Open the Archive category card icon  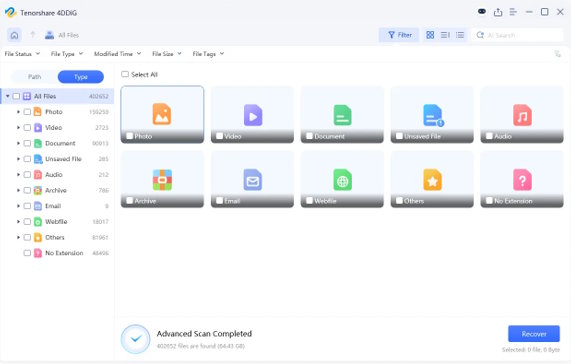(x=162, y=180)
